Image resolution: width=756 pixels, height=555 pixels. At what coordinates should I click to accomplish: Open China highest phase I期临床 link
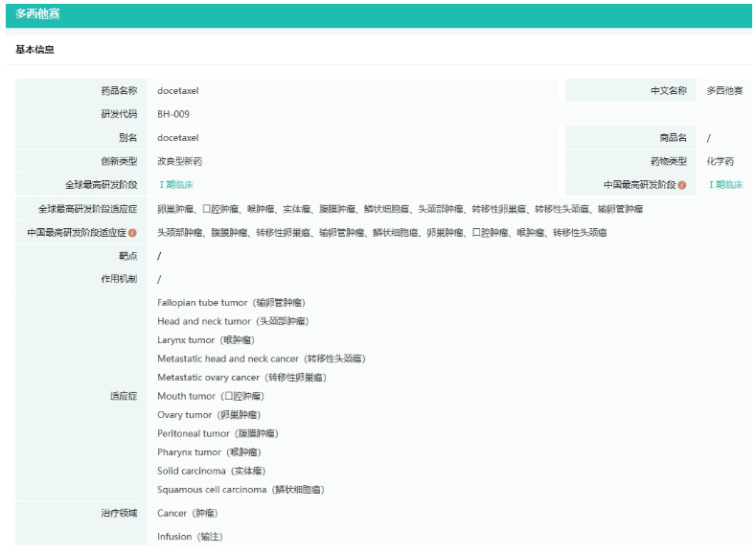click(x=725, y=185)
